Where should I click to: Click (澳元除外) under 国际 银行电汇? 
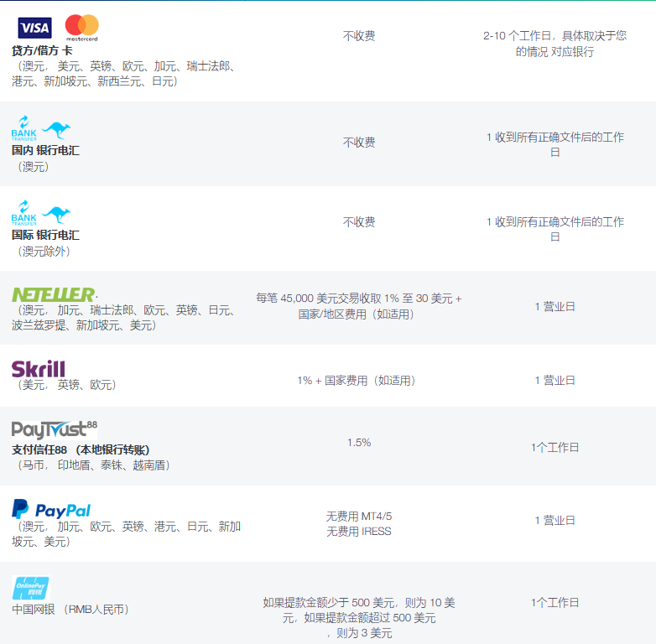coord(44,252)
